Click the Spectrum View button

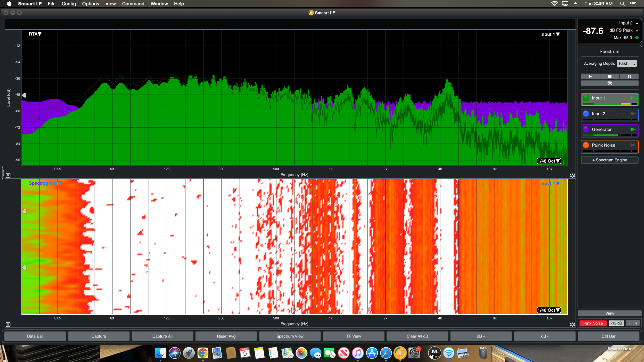290,336
